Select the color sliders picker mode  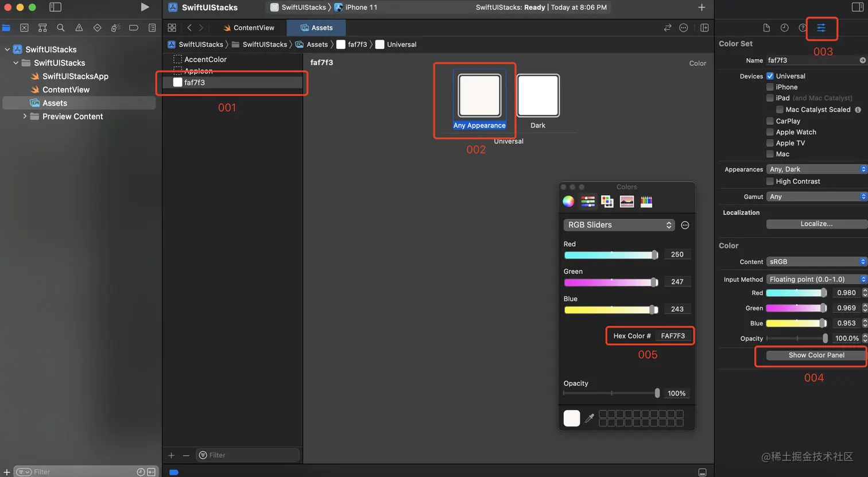tap(588, 201)
